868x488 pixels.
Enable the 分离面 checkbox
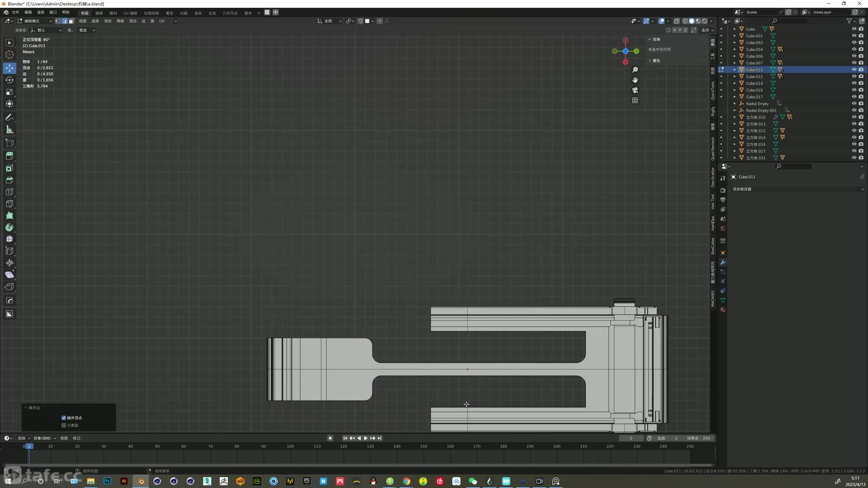[x=64, y=425]
